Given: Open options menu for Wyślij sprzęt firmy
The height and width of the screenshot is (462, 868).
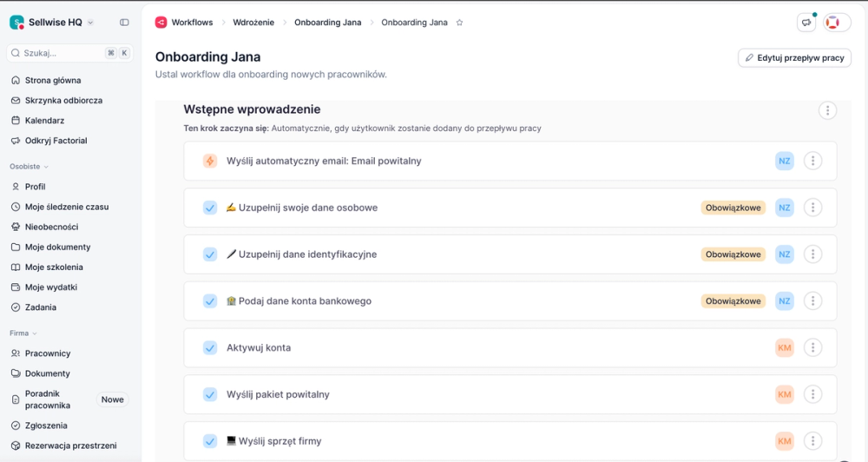Looking at the screenshot, I should (x=812, y=441).
